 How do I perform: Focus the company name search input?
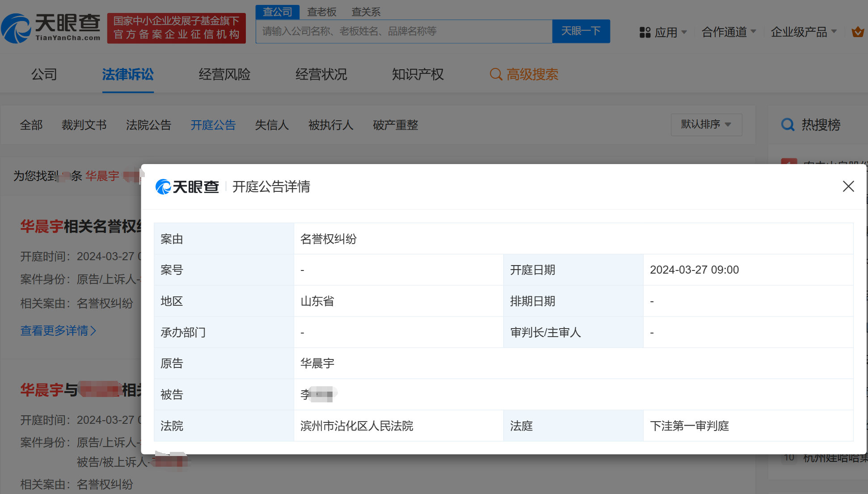pos(404,31)
